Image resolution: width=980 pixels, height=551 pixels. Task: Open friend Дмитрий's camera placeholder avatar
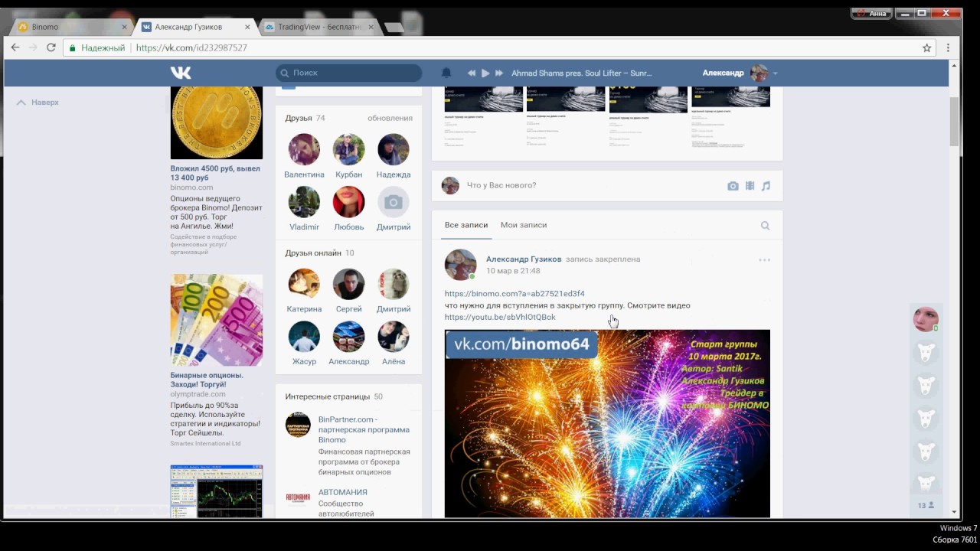pyautogui.click(x=394, y=202)
